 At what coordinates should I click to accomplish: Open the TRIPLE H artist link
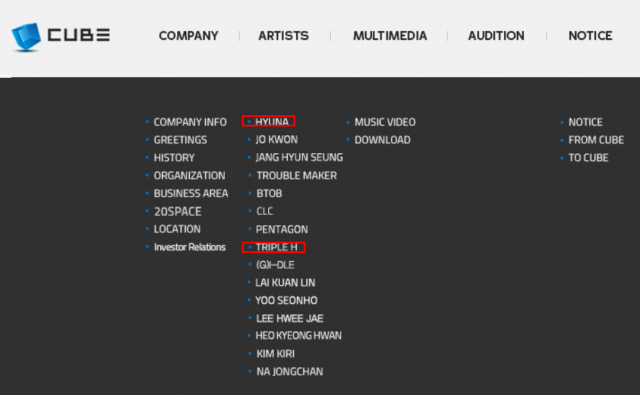point(276,247)
